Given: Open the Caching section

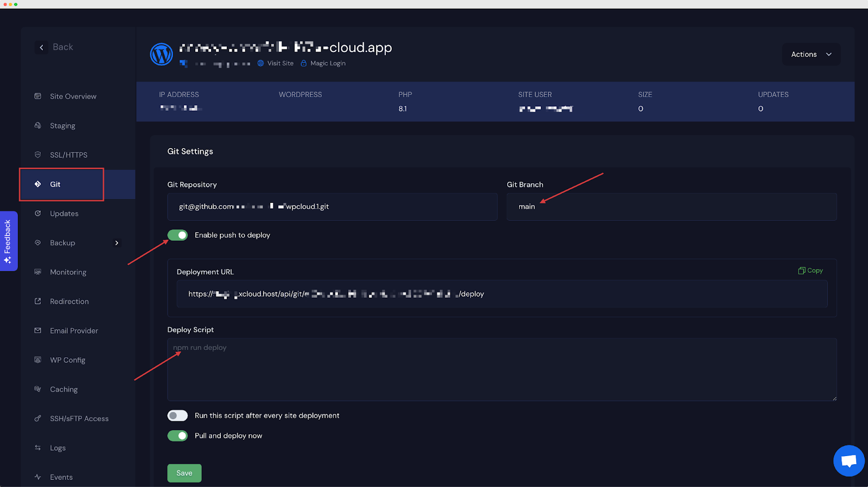Looking at the screenshot, I should (x=63, y=389).
